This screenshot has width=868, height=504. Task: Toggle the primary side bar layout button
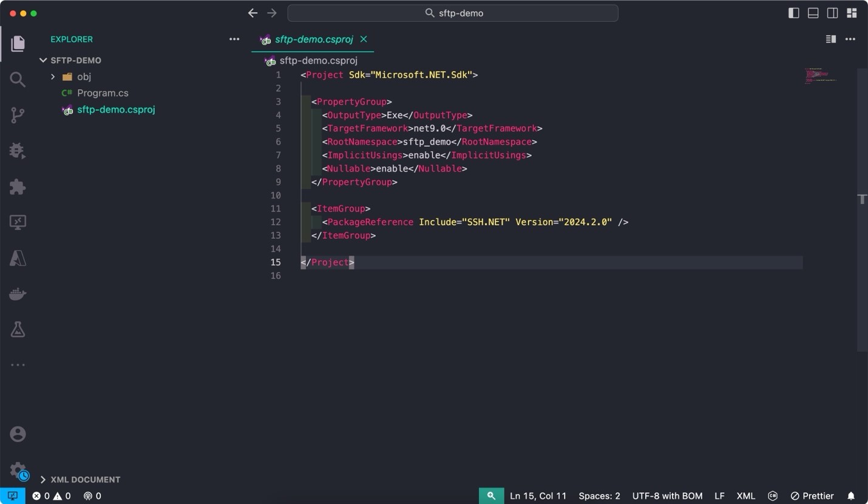[x=793, y=13]
